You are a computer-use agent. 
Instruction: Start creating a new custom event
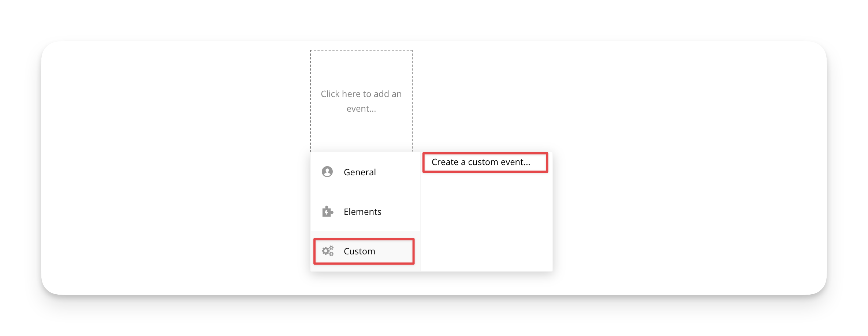tap(481, 162)
